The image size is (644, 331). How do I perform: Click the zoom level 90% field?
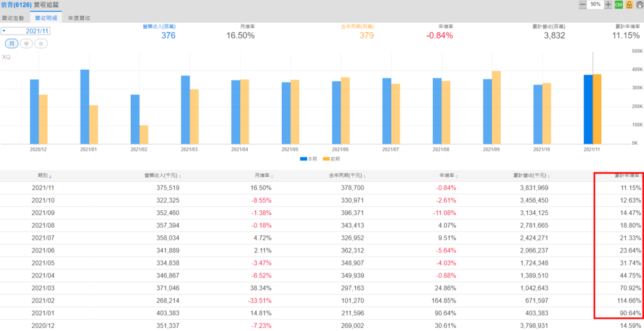(596, 4)
